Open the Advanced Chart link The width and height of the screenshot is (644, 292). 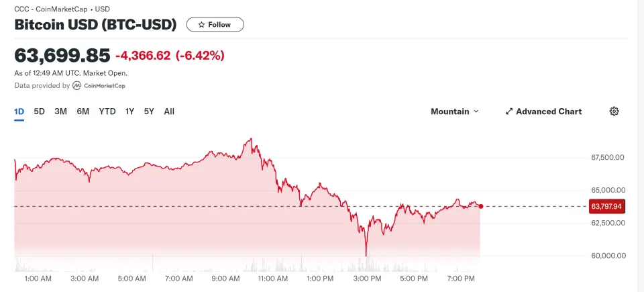[x=543, y=111]
